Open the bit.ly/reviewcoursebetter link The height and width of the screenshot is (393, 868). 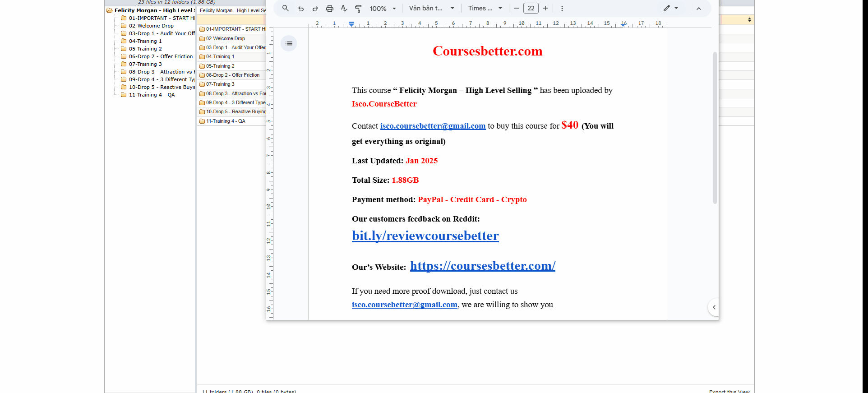tap(425, 236)
